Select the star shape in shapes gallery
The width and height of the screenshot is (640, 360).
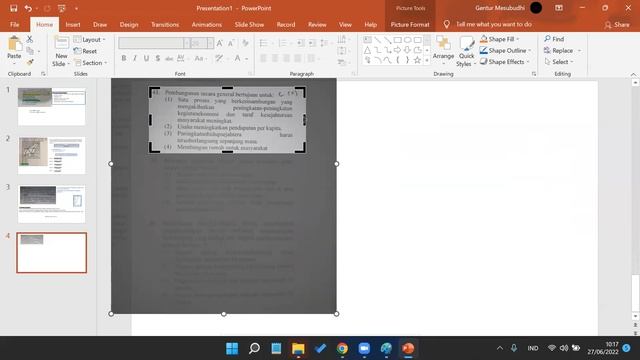417,60
